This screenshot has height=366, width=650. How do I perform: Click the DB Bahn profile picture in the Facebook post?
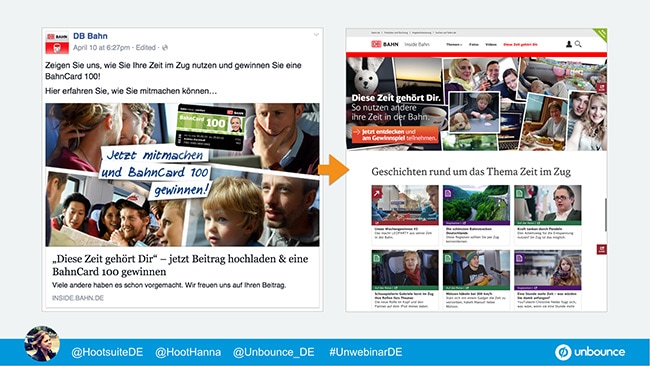tap(57, 43)
